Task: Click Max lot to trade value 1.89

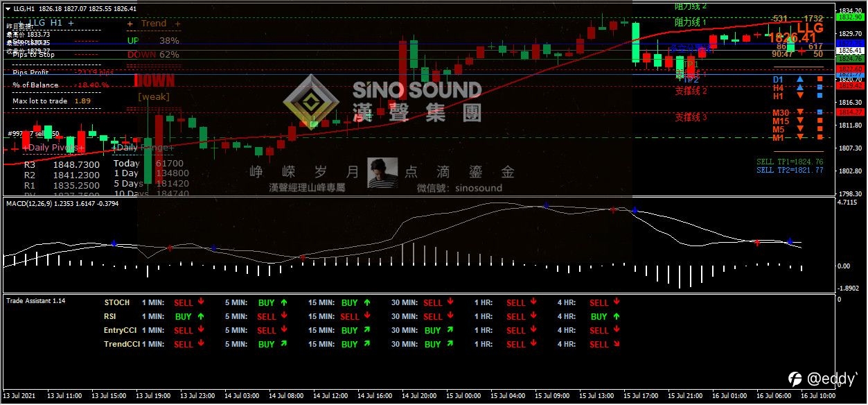Action: coord(82,101)
